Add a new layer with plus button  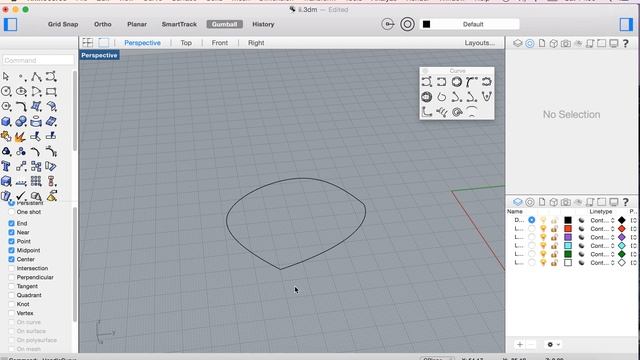pos(520,344)
